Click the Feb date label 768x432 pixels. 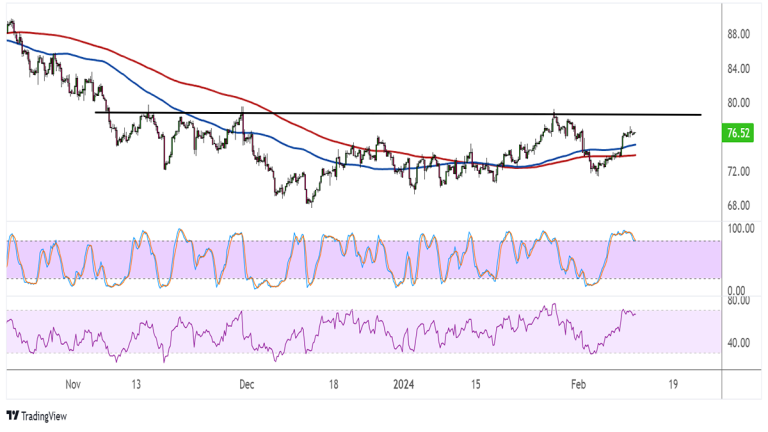[578, 384]
